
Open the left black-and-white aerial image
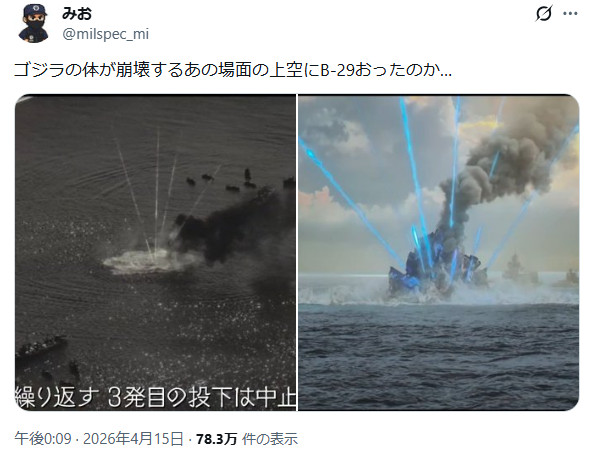[x=155, y=252]
